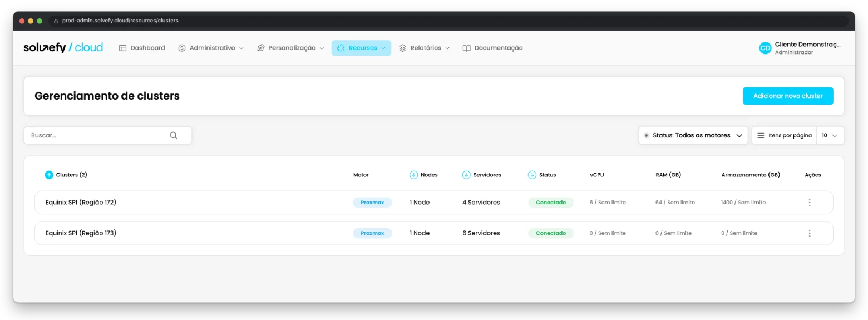This screenshot has width=868, height=320.
Task: Open the items per page 10 dropdown
Action: (830, 135)
